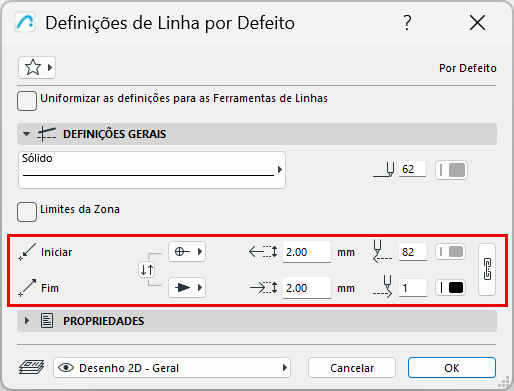
Task: Click the Cancelar button
Action: tap(352, 368)
